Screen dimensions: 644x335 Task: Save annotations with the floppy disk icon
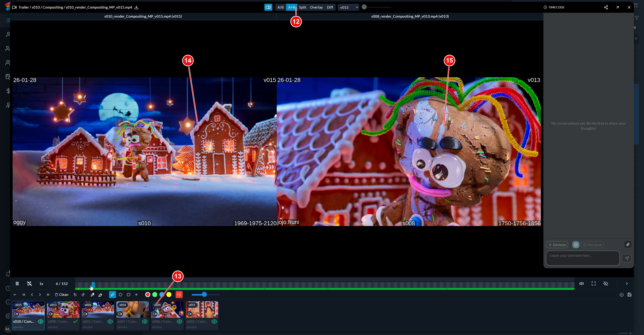pos(630,295)
